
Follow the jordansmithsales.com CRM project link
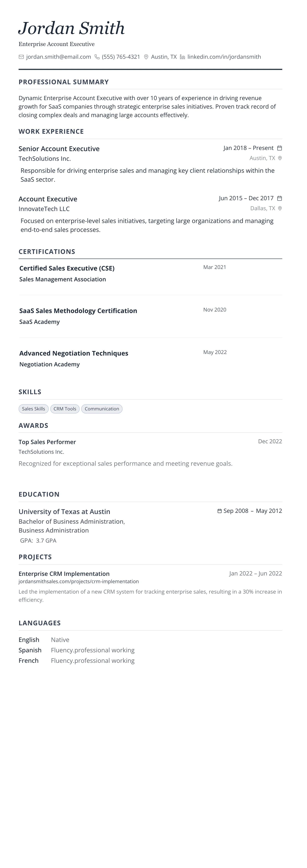point(78,581)
